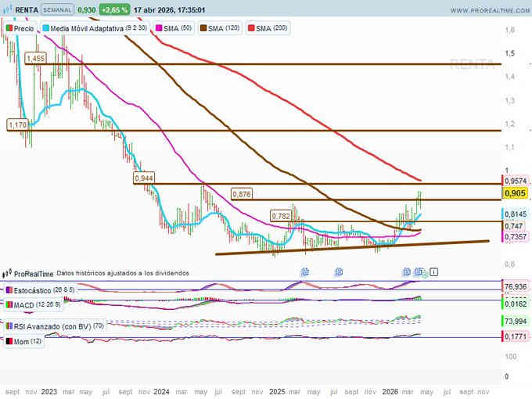Image resolution: width=532 pixels, height=399 pixels.
Task: Select the 0,905 current price tag
Action: click(x=515, y=192)
